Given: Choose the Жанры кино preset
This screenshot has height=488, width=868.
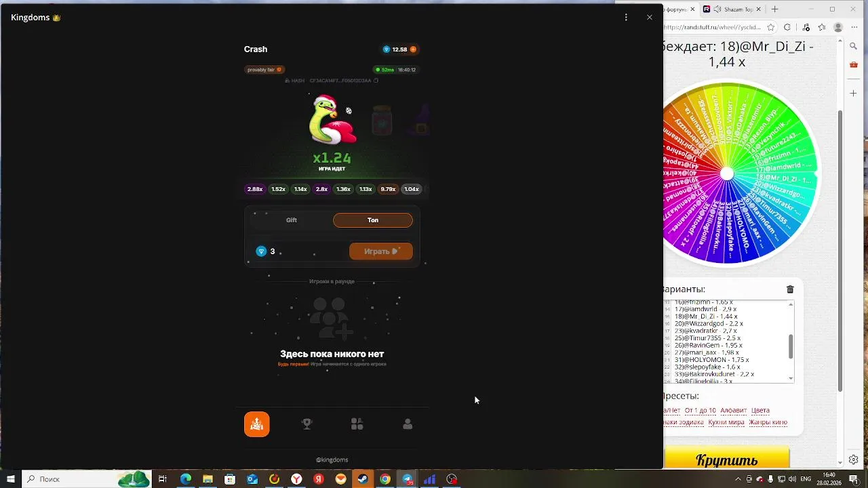Looking at the screenshot, I should pyautogui.click(x=768, y=422).
